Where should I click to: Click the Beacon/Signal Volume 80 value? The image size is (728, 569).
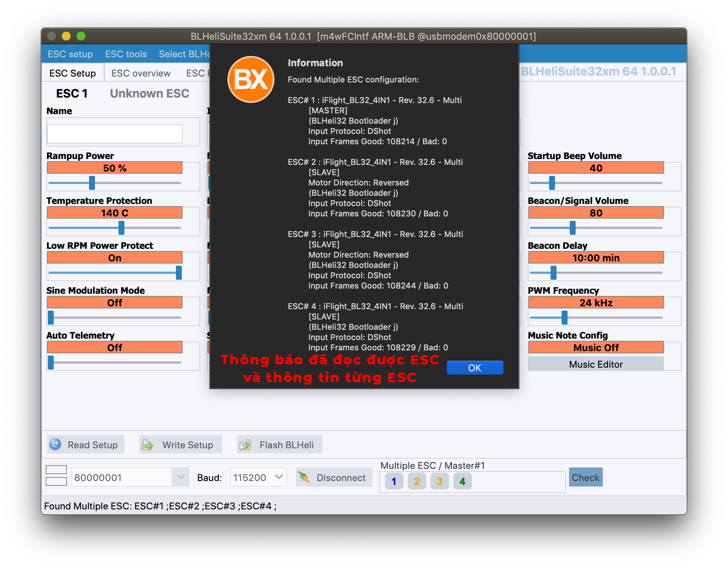[x=596, y=213]
